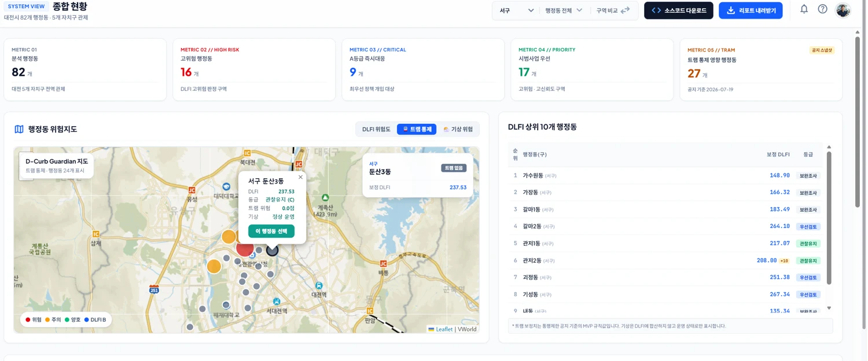This screenshot has height=361, width=868.
Task: Click the 행정동(구) column header
Action: click(535, 154)
